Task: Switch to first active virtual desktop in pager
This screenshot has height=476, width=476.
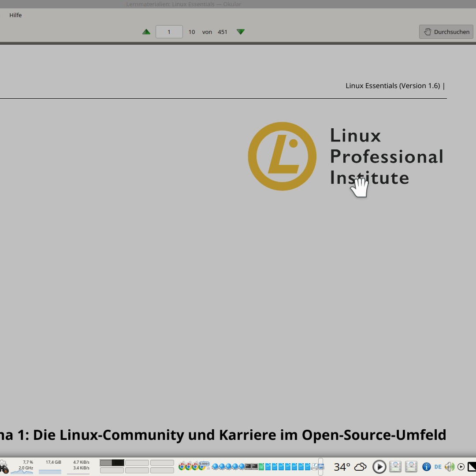Action: pos(112,463)
